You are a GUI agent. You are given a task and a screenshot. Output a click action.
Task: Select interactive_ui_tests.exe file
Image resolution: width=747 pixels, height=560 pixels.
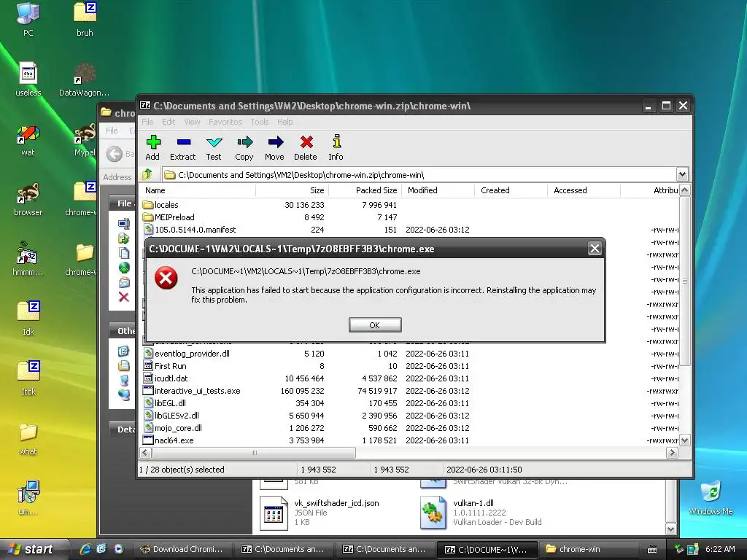coord(409,391)
